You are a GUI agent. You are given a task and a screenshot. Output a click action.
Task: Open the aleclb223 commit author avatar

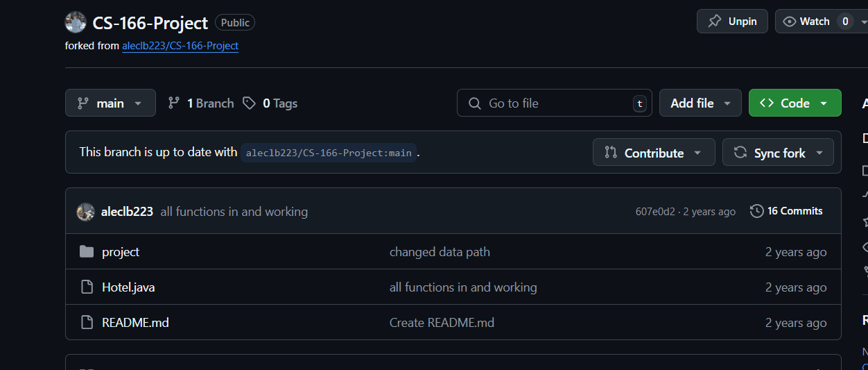click(x=85, y=212)
